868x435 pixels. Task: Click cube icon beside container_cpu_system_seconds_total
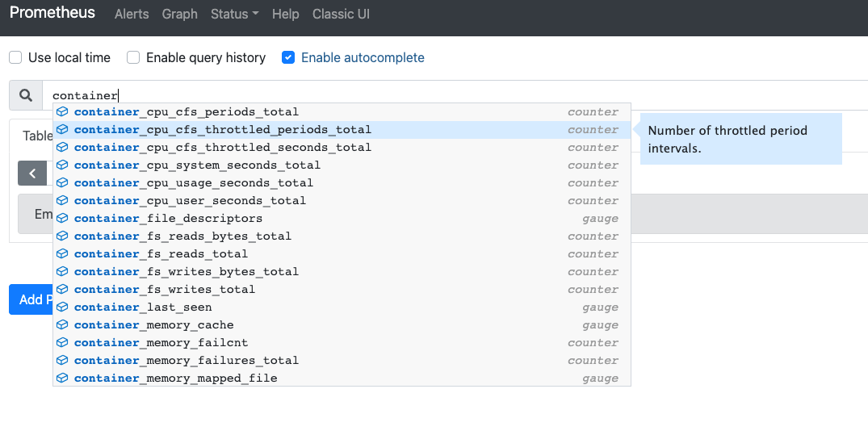click(x=62, y=165)
